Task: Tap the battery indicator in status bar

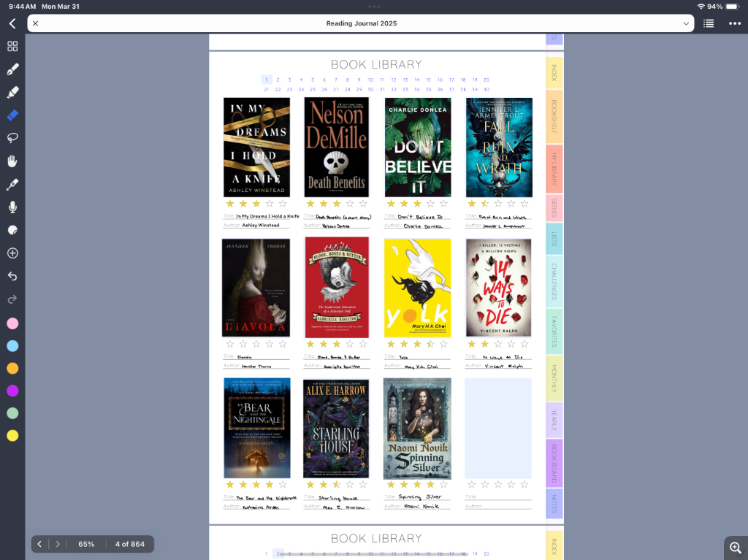Action: (x=732, y=7)
